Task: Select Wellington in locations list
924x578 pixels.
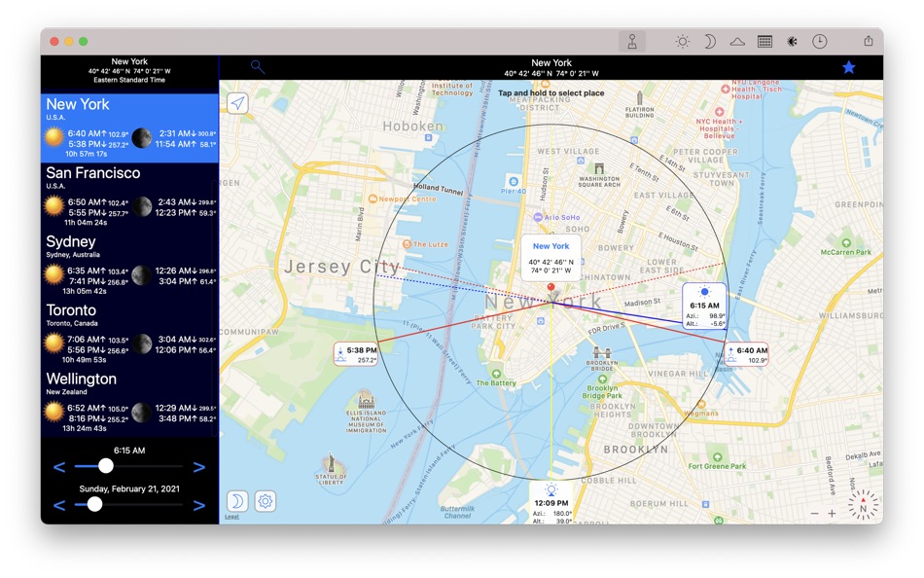Action: pyautogui.click(x=129, y=403)
